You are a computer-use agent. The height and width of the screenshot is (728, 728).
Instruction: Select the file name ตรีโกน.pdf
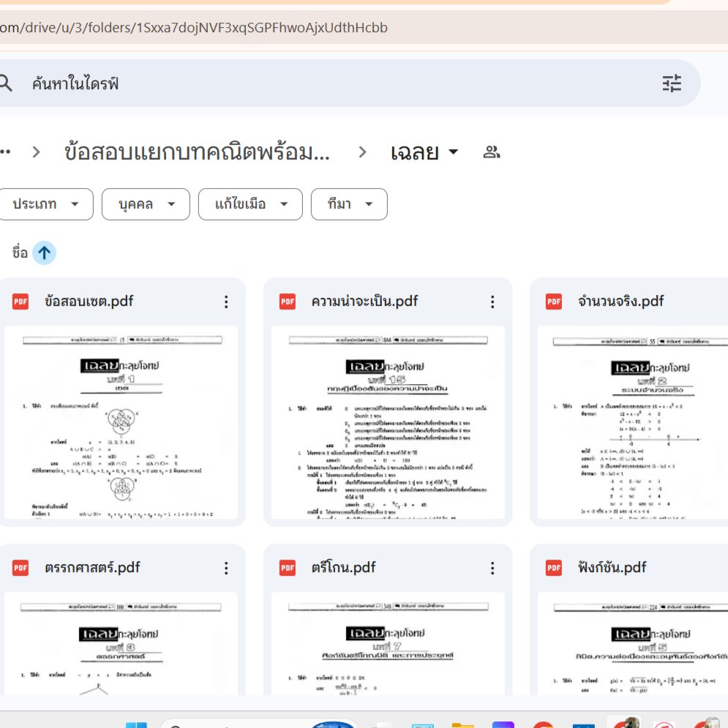pos(343,567)
